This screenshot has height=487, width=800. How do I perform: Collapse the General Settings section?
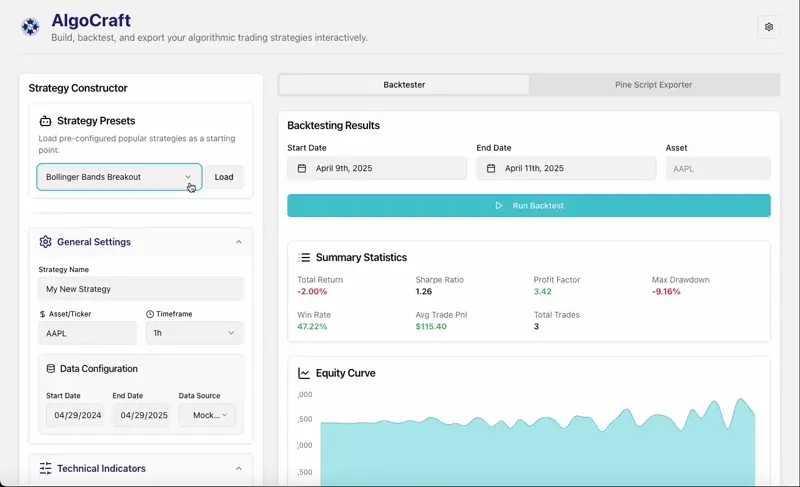tap(238, 242)
